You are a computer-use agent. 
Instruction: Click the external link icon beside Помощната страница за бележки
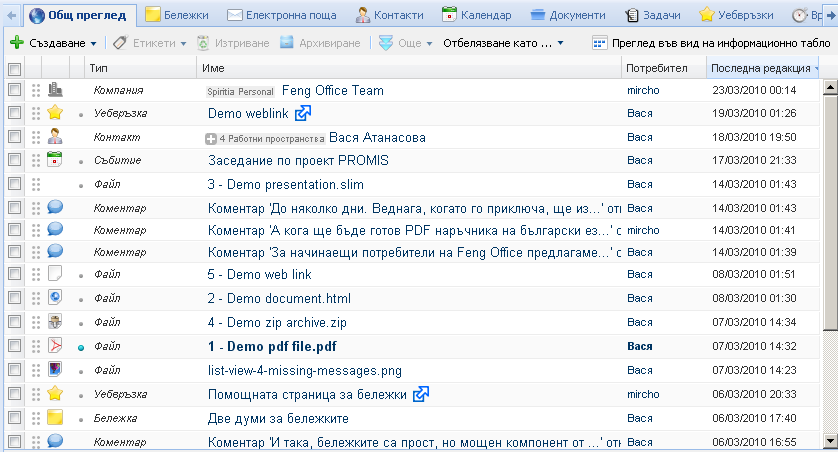point(421,394)
